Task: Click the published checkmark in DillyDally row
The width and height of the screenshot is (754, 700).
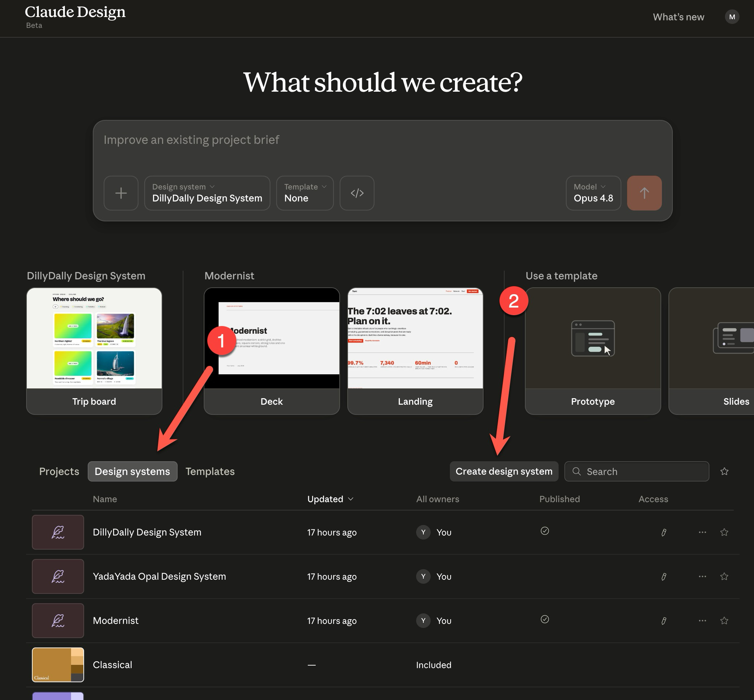Action: 545,531
